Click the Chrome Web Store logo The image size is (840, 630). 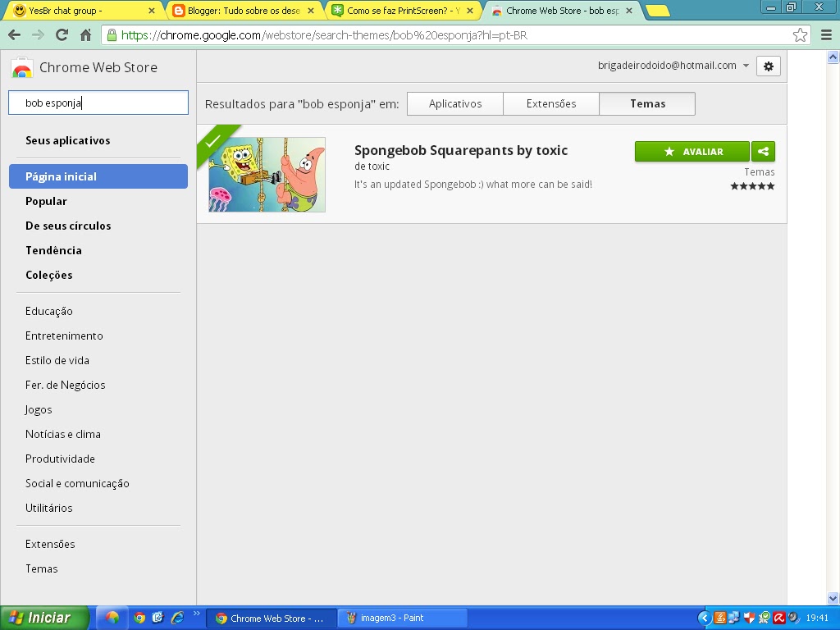22,68
